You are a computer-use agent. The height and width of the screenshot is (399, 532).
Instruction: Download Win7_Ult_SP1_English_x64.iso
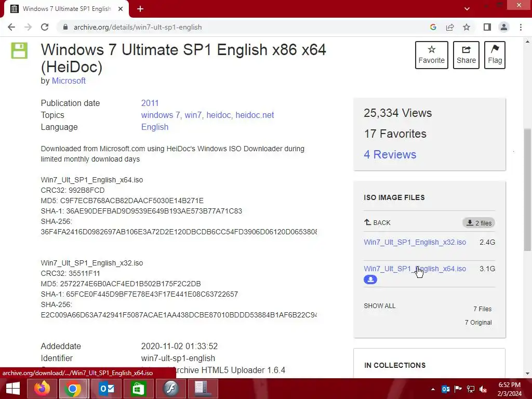click(x=415, y=269)
